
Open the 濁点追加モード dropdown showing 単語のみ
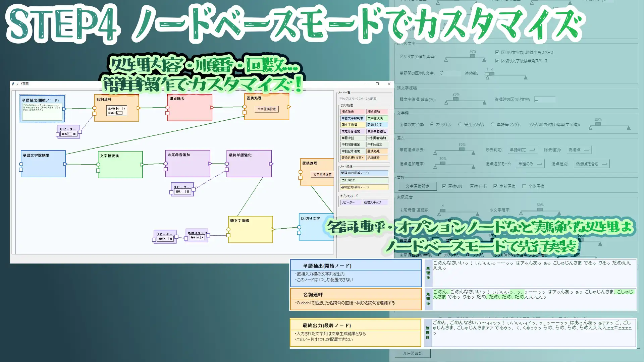(x=529, y=164)
